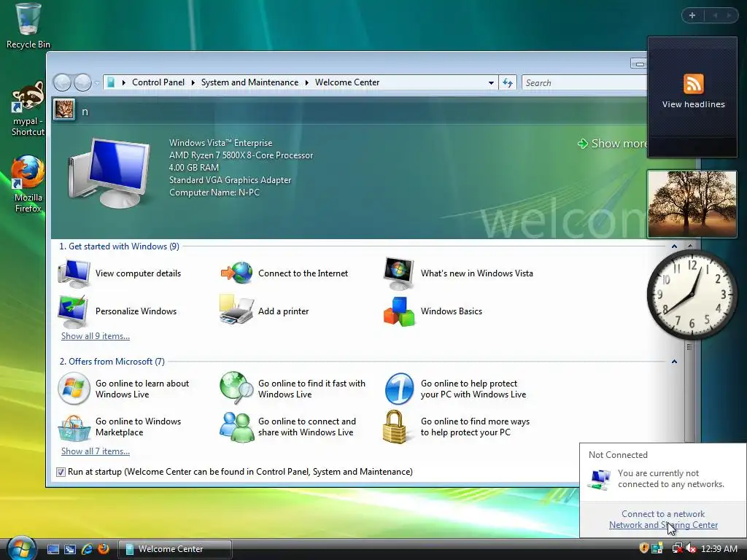Expand the arrow after Control Panel breadcrumb
The width and height of the screenshot is (747, 560).
(x=193, y=83)
